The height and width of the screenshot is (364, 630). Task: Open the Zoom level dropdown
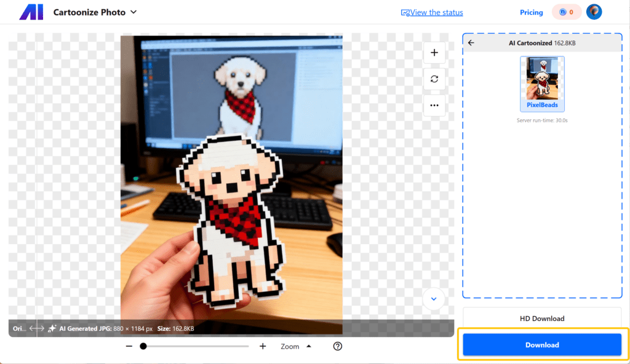(x=295, y=346)
